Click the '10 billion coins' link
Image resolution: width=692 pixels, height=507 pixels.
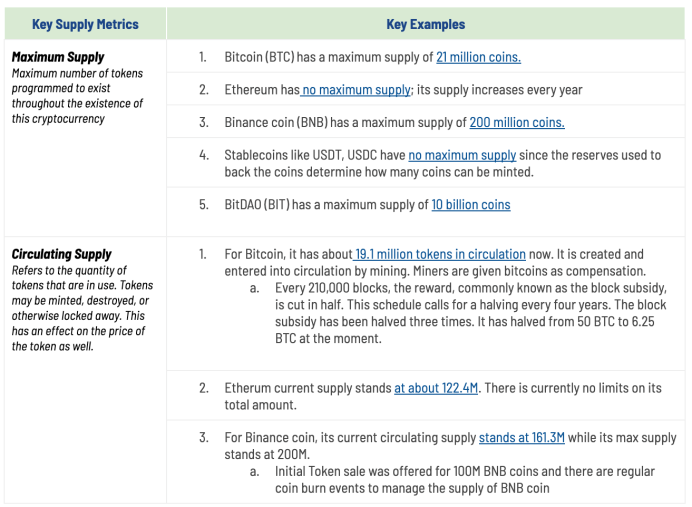(471, 205)
